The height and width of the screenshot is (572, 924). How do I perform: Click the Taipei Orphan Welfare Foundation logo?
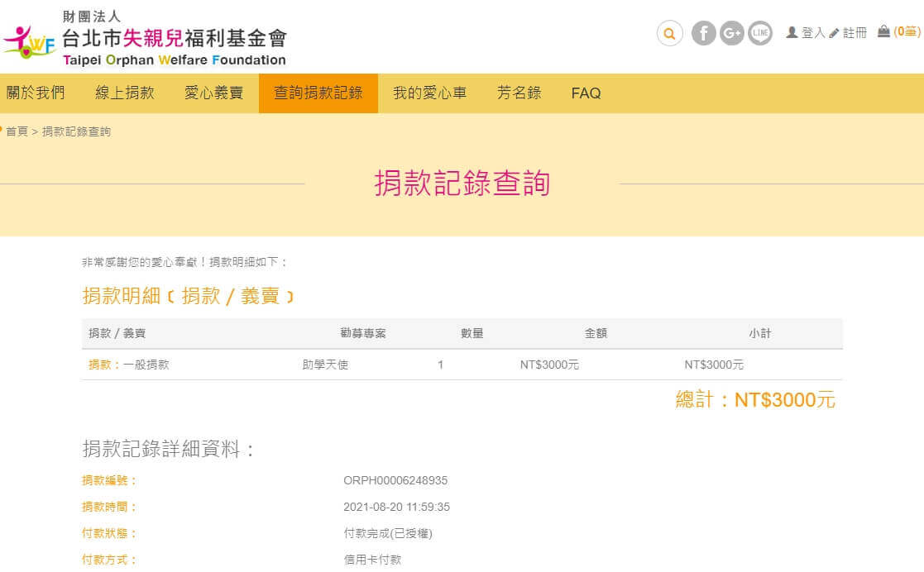(145, 38)
